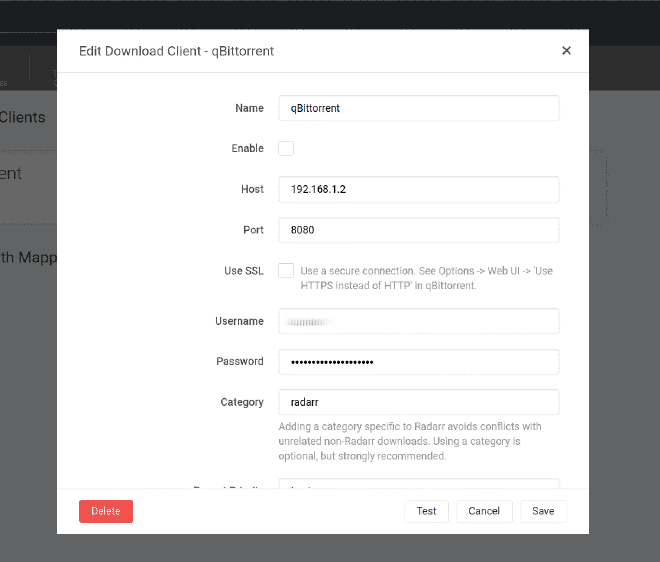Save the download client settings
This screenshot has height=562, width=660.
[543, 511]
